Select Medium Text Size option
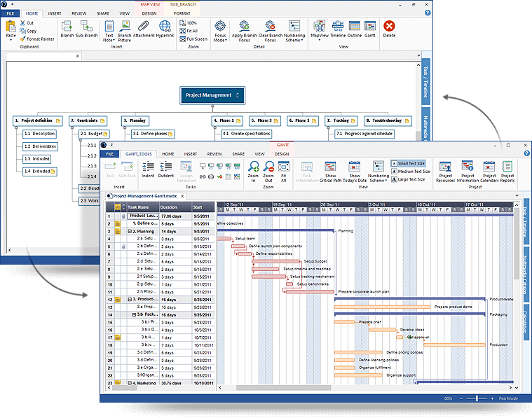The width and height of the screenshot is (532, 418). point(411,172)
